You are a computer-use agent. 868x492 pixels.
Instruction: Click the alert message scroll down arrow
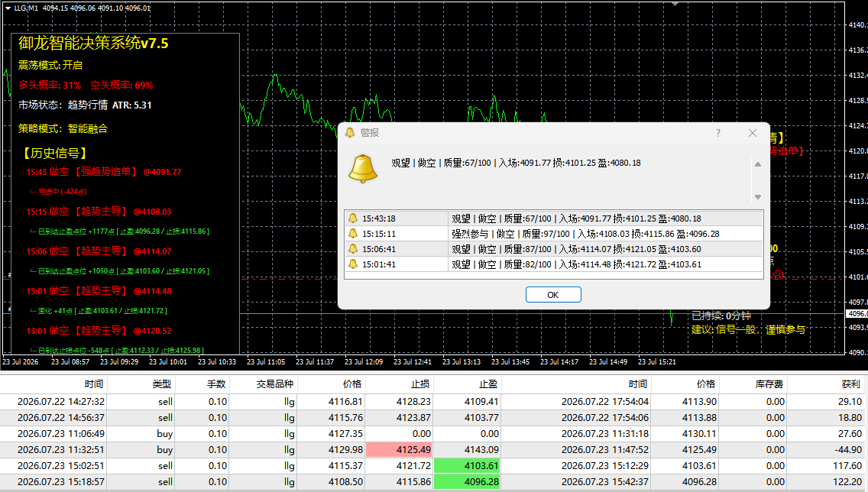click(758, 197)
